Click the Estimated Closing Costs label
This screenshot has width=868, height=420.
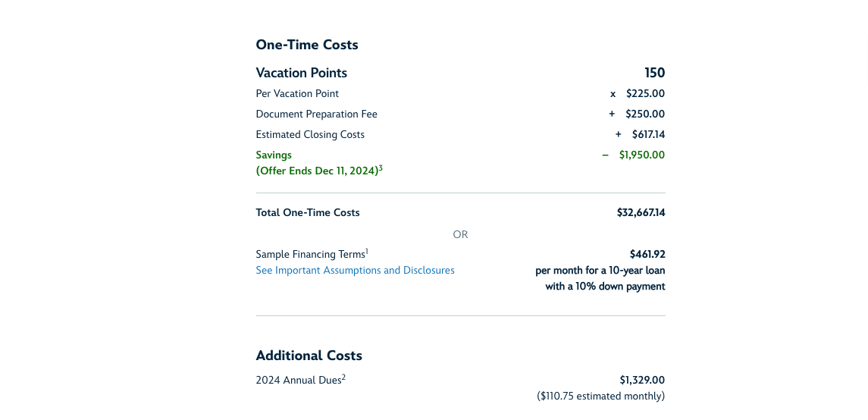tap(310, 135)
